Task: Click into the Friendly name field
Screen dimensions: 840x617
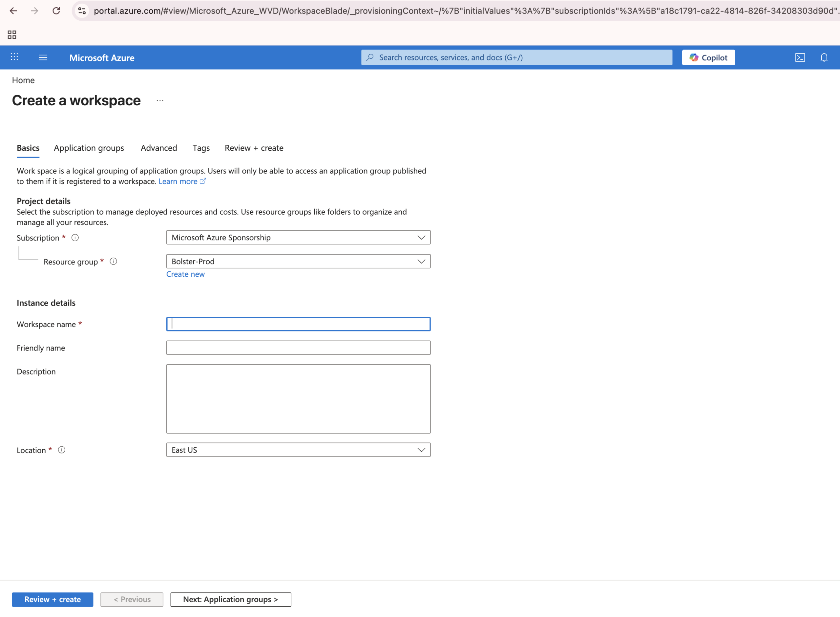Action: pos(298,348)
